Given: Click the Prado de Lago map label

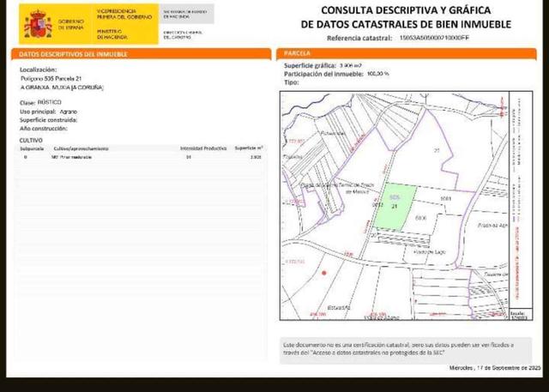Looking at the screenshot, I should point(427,253).
